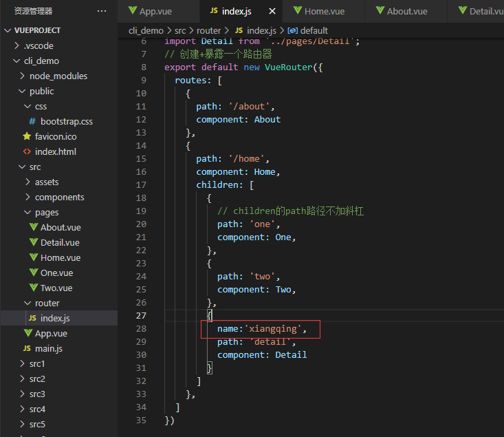
Task: Click 'children:' keyword on line 17
Action: [219, 185]
